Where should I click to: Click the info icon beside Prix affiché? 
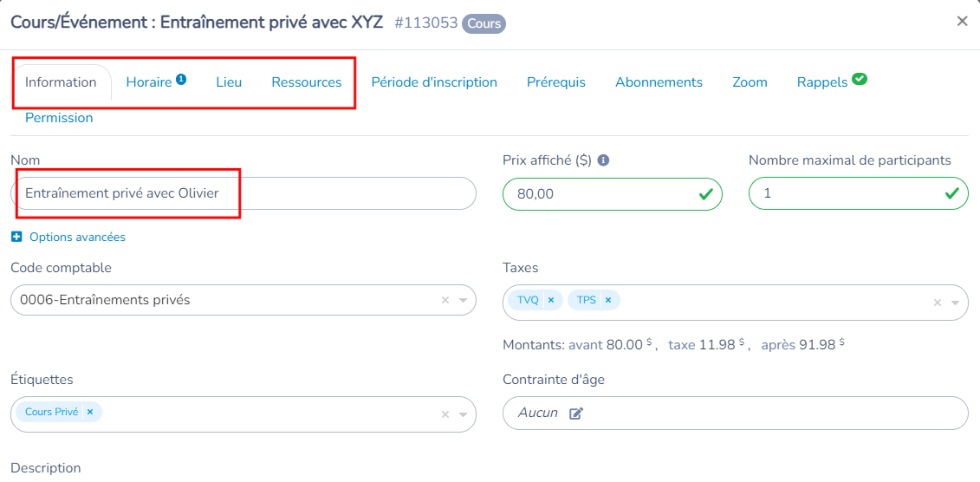coord(603,160)
